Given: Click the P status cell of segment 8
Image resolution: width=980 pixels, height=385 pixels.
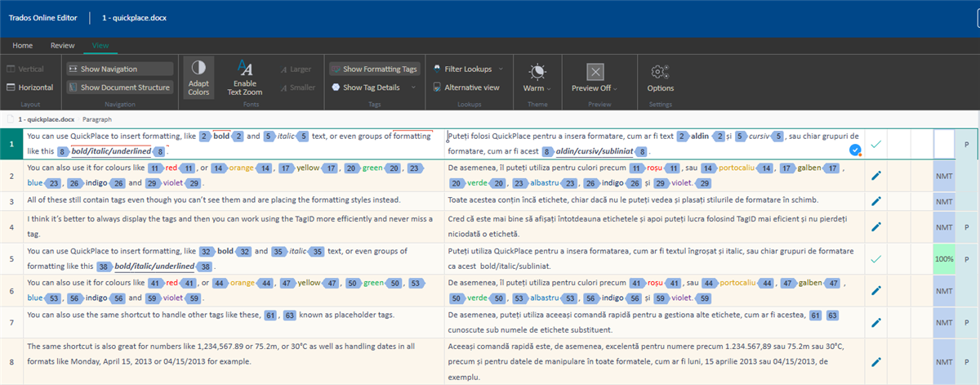Looking at the screenshot, I should pos(967,360).
